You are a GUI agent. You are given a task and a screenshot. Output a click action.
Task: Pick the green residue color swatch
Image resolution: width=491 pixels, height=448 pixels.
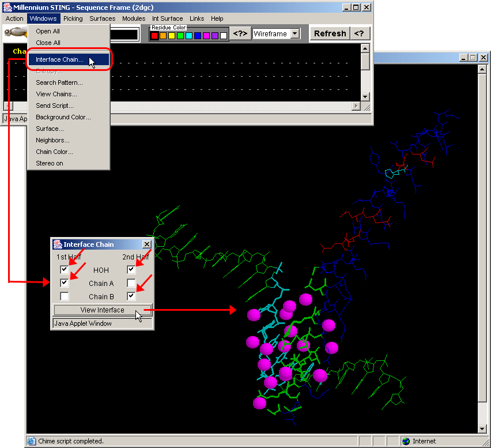coord(180,36)
